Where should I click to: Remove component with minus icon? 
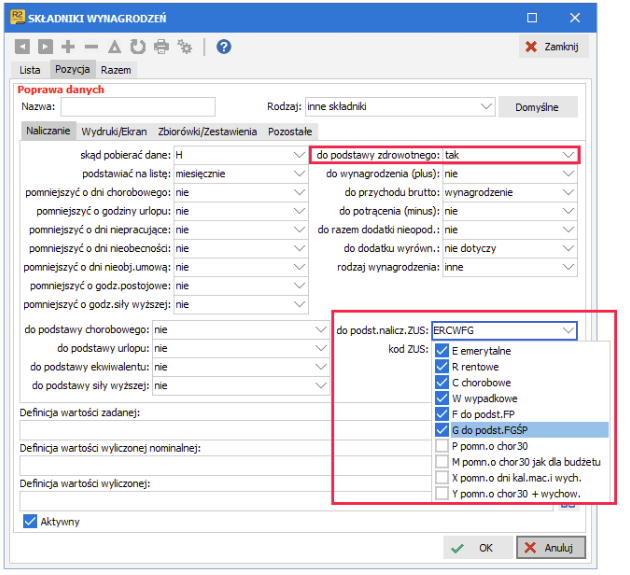[92, 47]
